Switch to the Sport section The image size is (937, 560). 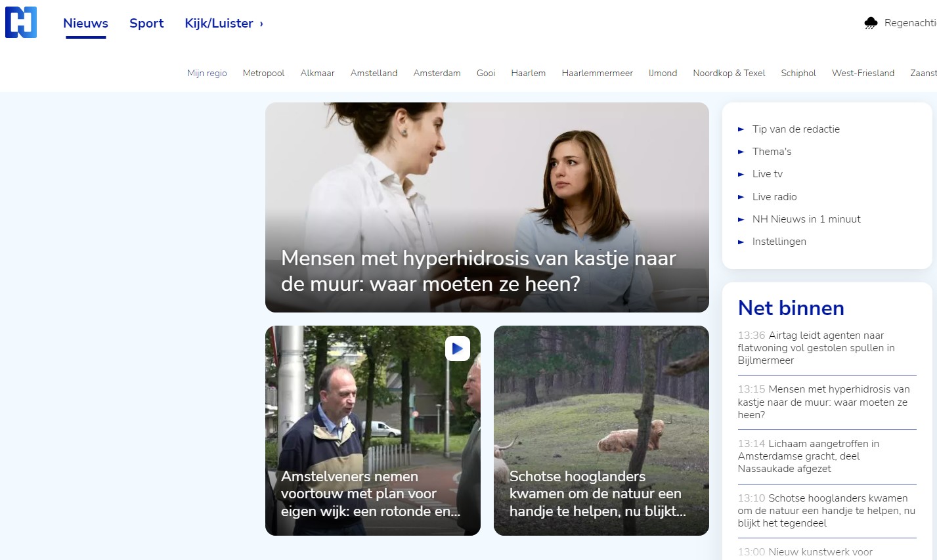click(146, 23)
